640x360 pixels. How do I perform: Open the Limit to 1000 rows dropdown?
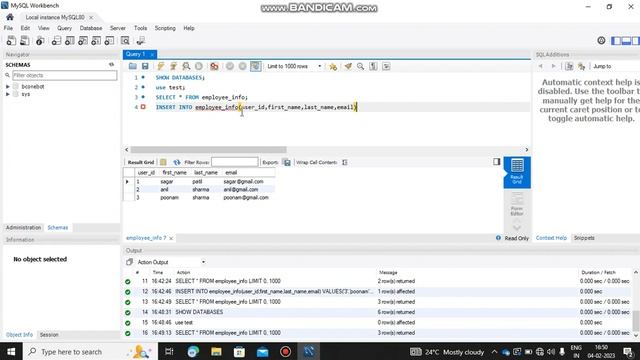point(294,66)
